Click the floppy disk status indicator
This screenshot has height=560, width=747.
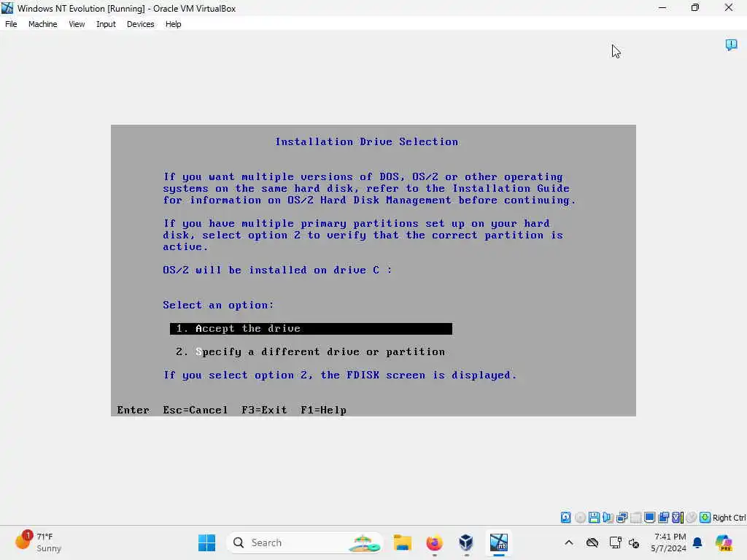594,517
